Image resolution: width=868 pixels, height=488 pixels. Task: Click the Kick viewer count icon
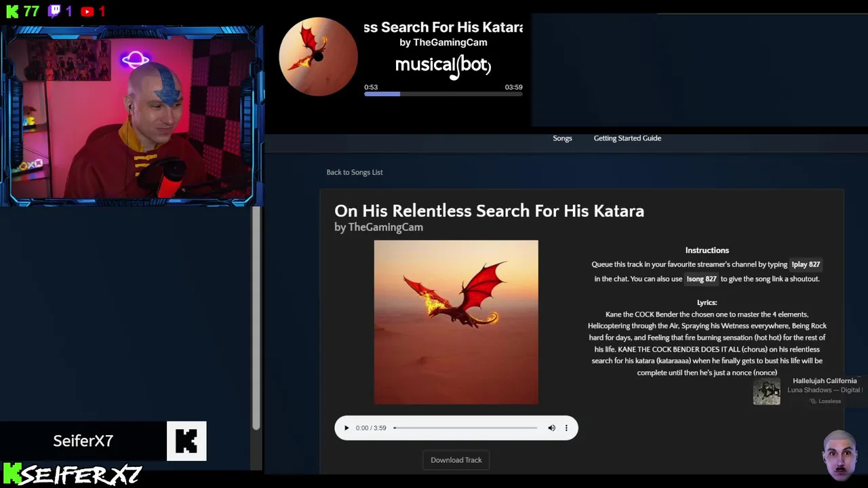pyautogui.click(x=12, y=12)
